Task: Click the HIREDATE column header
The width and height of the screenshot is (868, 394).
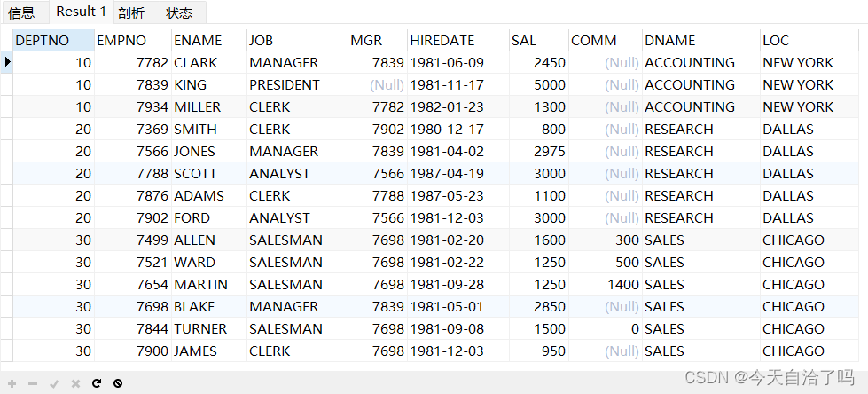Action: [458, 41]
